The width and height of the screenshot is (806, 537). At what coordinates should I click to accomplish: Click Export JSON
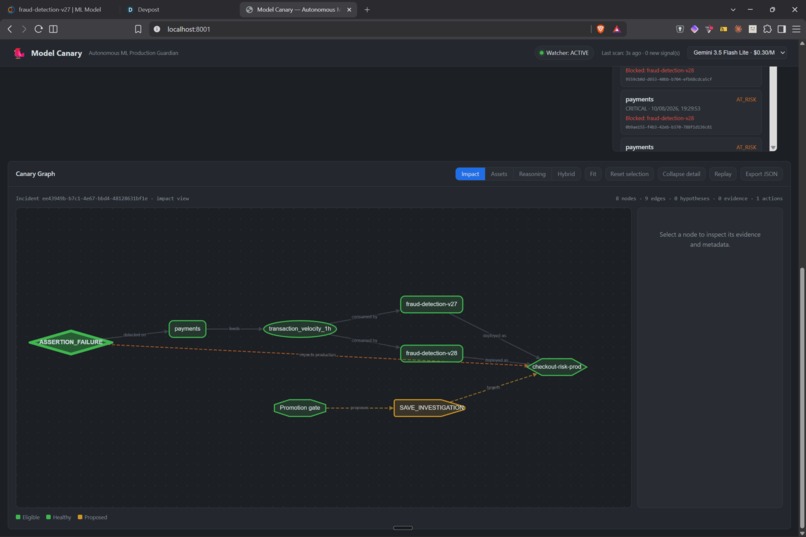pos(761,174)
